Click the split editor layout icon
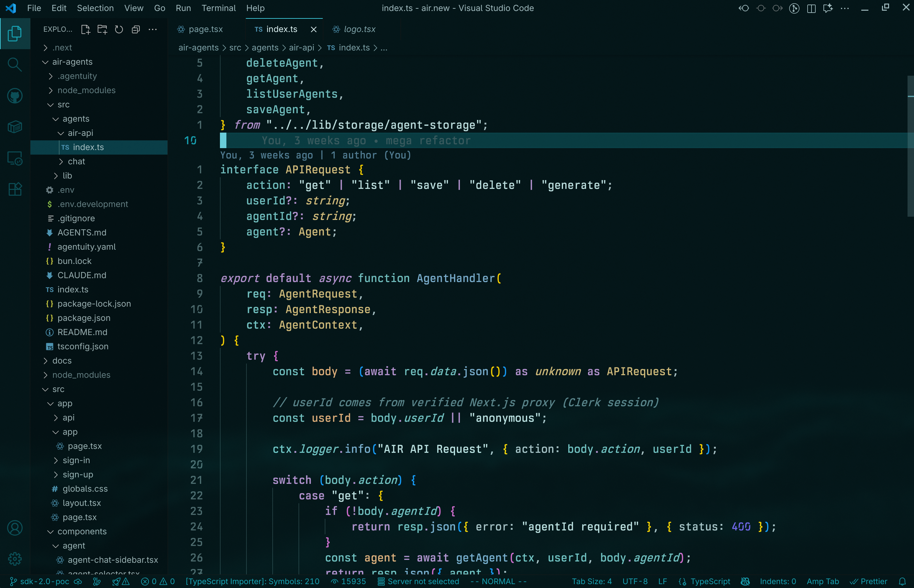This screenshot has height=588, width=914. pyautogui.click(x=812, y=8)
